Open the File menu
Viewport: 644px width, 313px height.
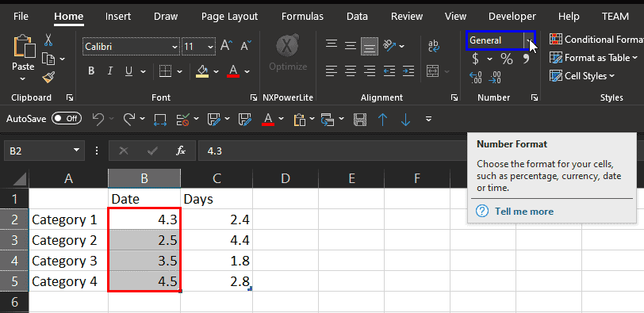pyautogui.click(x=21, y=17)
